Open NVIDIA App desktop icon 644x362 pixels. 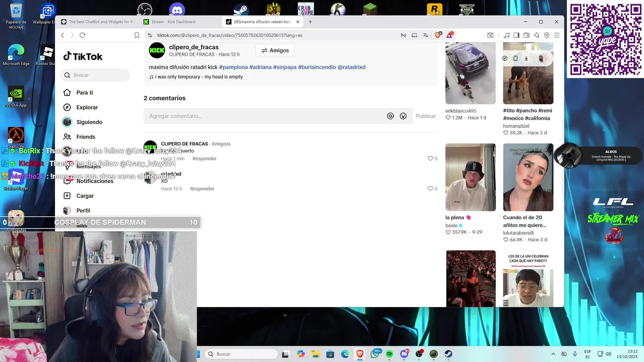pyautogui.click(x=16, y=97)
